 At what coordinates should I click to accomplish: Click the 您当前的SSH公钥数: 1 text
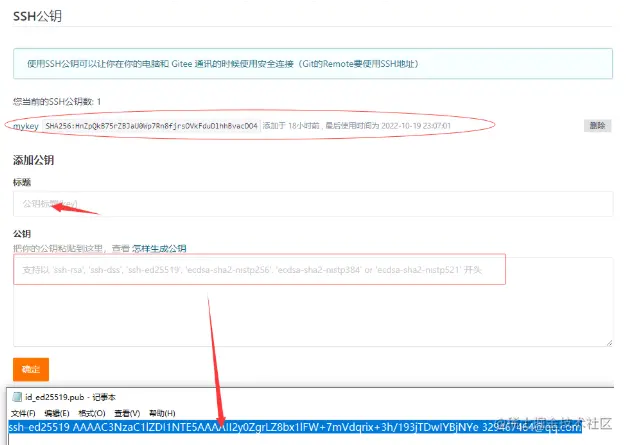tap(57, 102)
